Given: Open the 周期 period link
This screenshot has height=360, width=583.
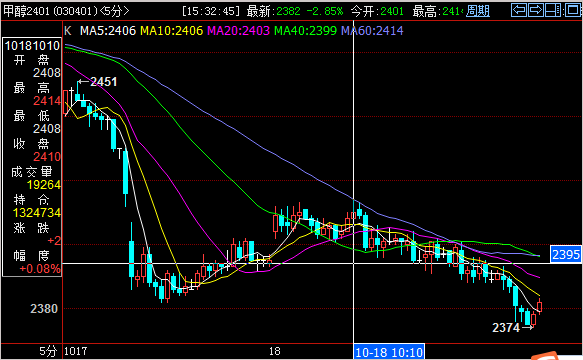Looking at the screenshot, I should (478, 11).
